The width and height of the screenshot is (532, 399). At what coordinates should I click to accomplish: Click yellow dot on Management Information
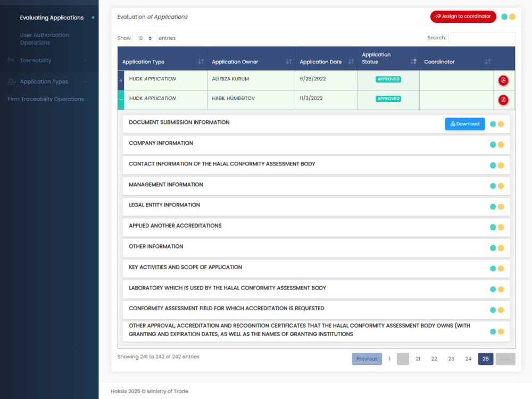pyautogui.click(x=501, y=186)
